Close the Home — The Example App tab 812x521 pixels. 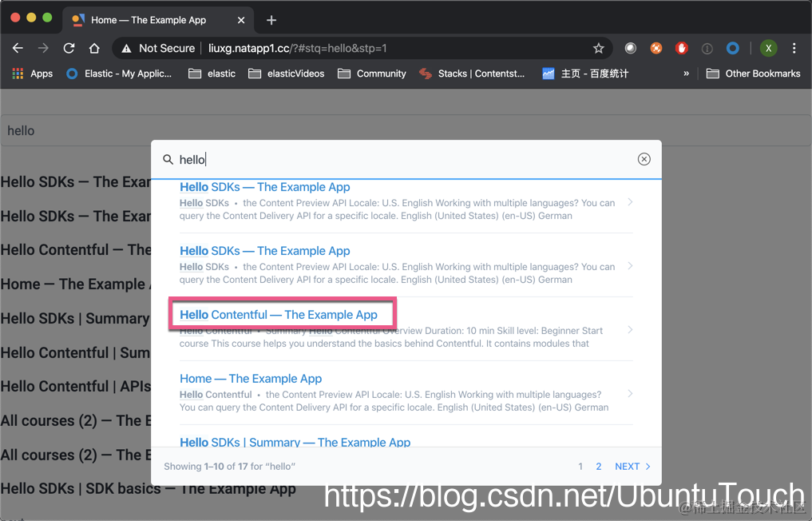[x=241, y=20]
